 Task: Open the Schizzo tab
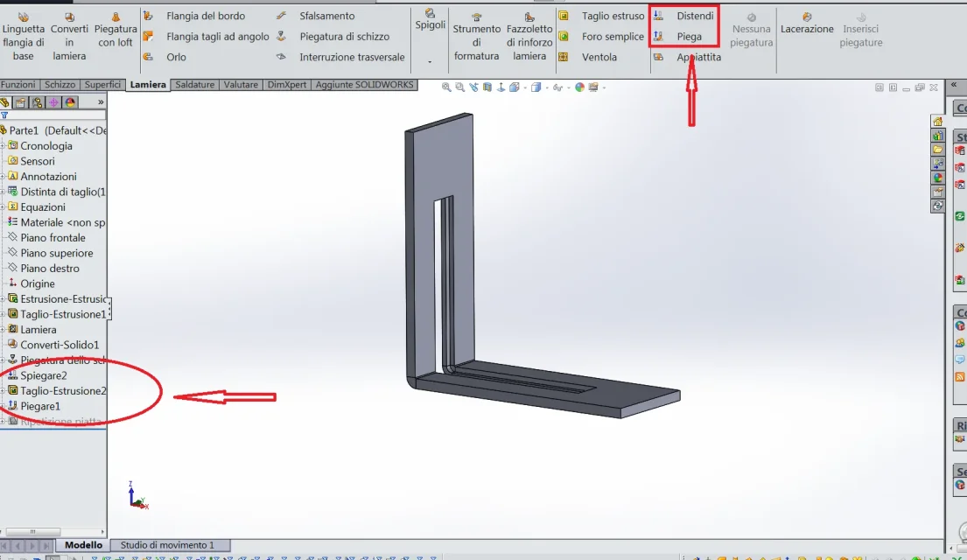tap(60, 85)
